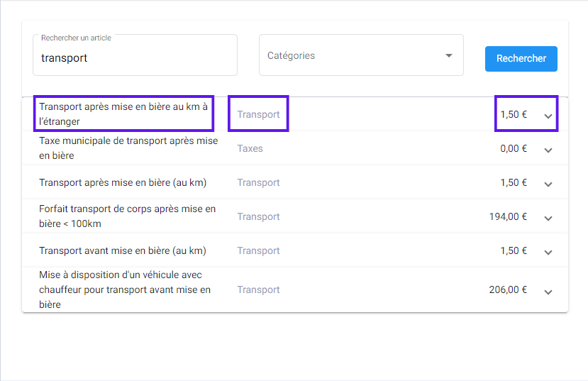Expand chevron for Transport après mise en bière (au km)
The height and width of the screenshot is (381, 588).
(x=548, y=184)
